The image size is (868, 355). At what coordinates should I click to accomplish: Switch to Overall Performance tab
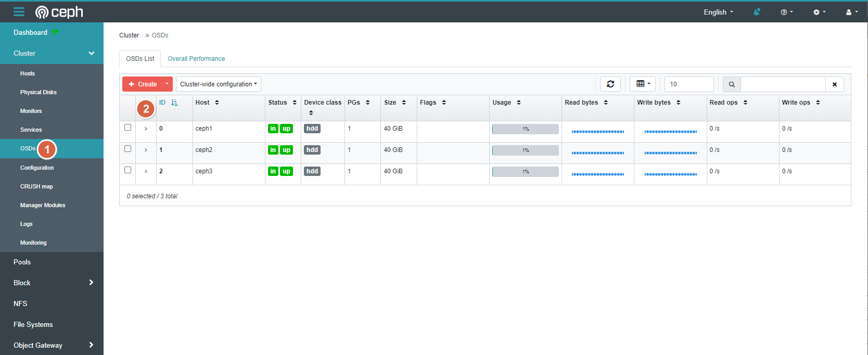(196, 59)
